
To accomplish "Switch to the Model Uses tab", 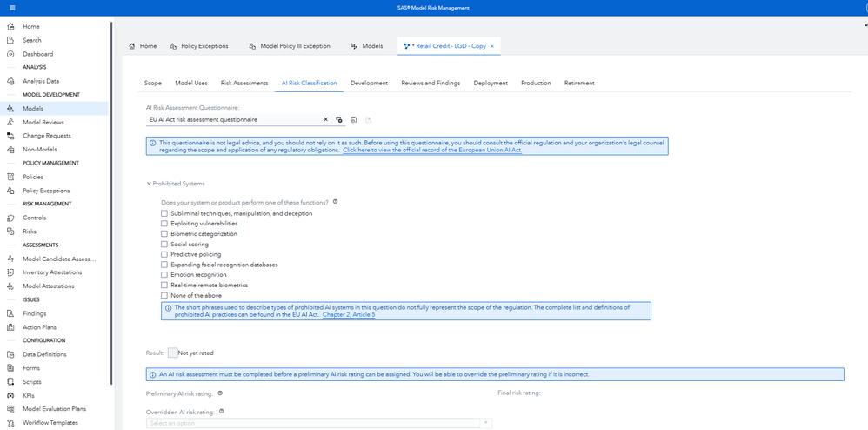I will (x=191, y=83).
